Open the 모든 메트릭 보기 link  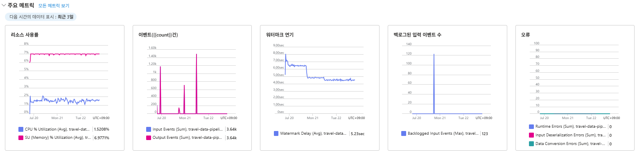pos(54,6)
